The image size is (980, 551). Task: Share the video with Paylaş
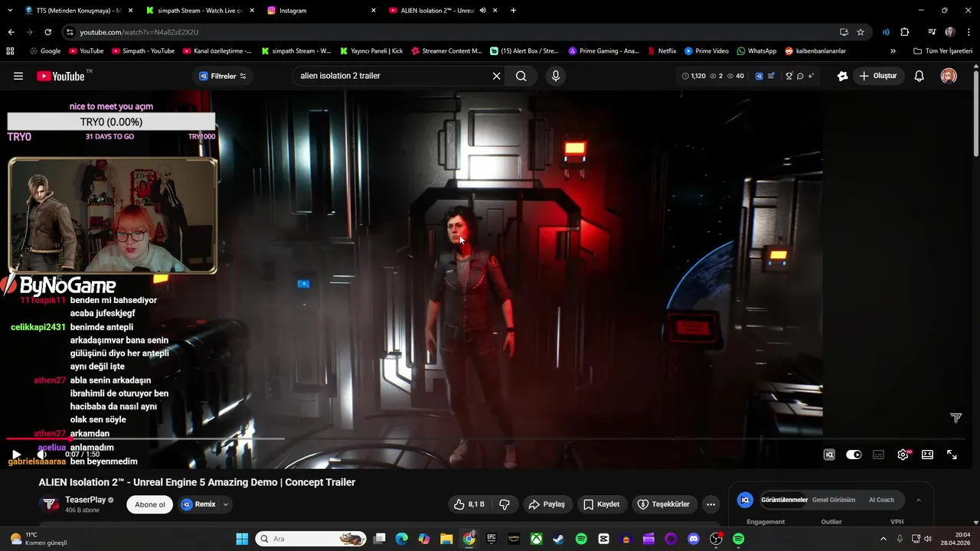[547, 504]
